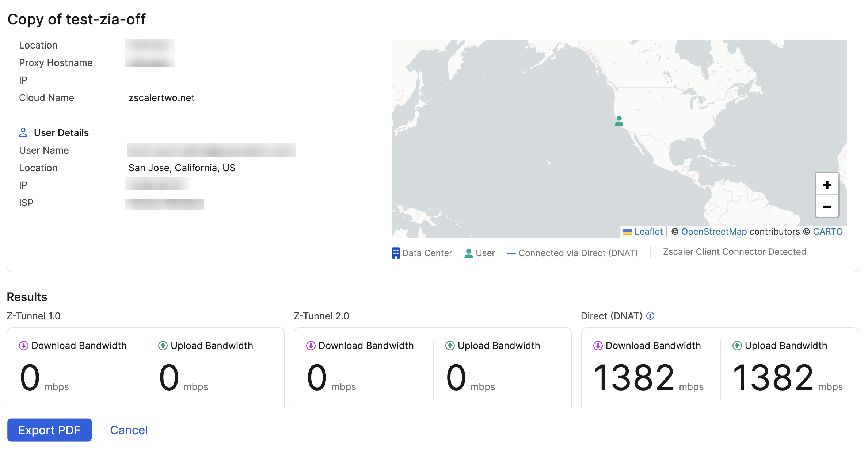868x450 pixels.
Task: Click the info icon next to Direct (DNAT)
Action: point(650,316)
